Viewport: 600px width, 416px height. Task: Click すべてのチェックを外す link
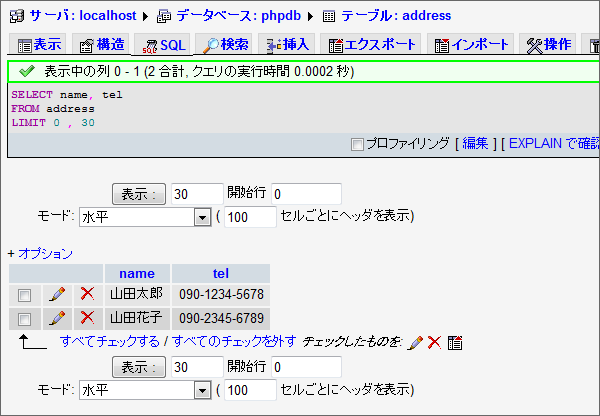tap(234, 341)
